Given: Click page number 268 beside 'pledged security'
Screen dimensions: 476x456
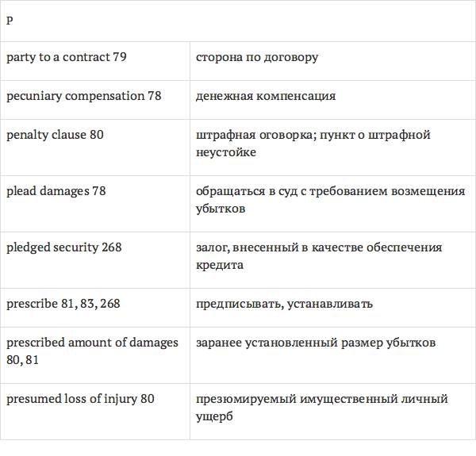Looking at the screenshot, I should click(112, 247).
